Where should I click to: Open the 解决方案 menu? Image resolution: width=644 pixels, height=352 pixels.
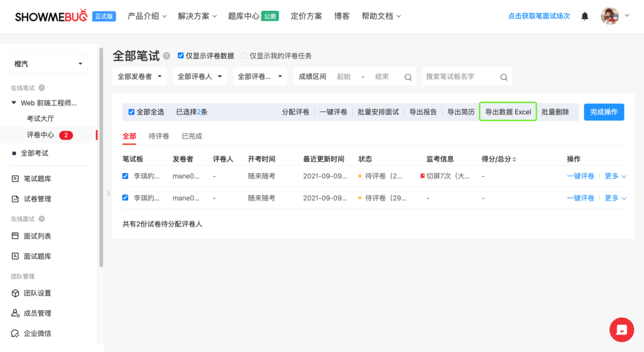[x=197, y=16]
